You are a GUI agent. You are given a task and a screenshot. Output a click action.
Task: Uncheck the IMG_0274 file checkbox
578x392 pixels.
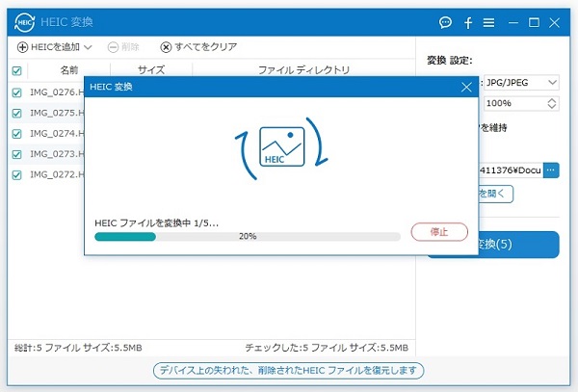(x=17, y=134)
